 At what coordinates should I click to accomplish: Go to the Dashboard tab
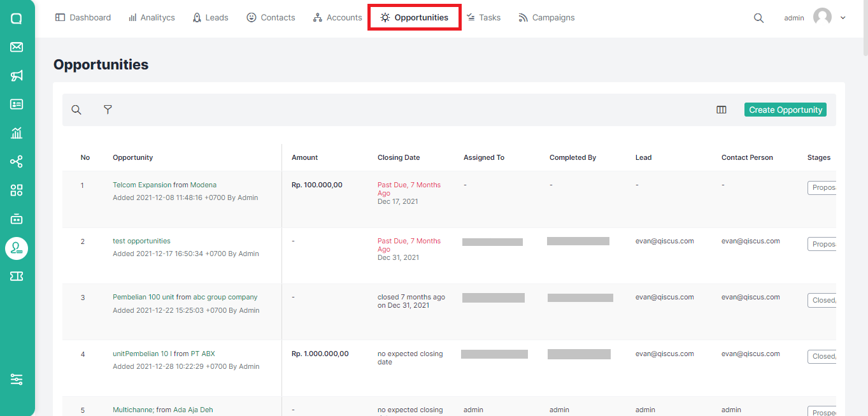click(83, 18)
